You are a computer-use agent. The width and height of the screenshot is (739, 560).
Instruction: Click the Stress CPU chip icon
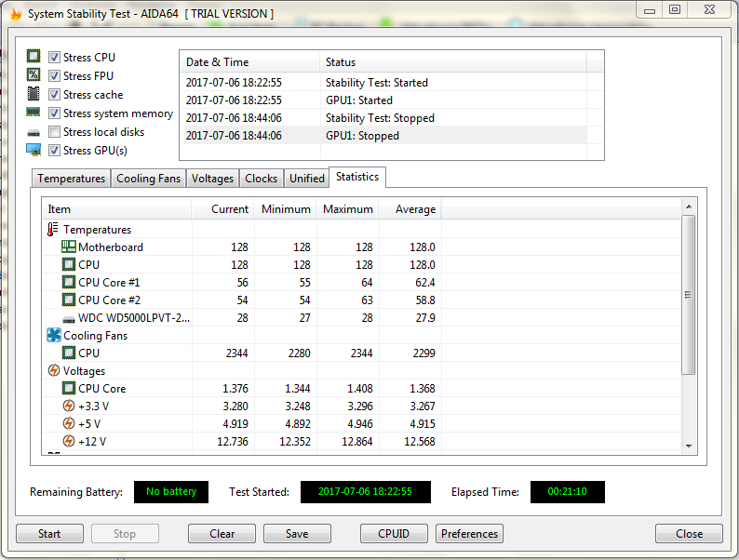(34, 57)
